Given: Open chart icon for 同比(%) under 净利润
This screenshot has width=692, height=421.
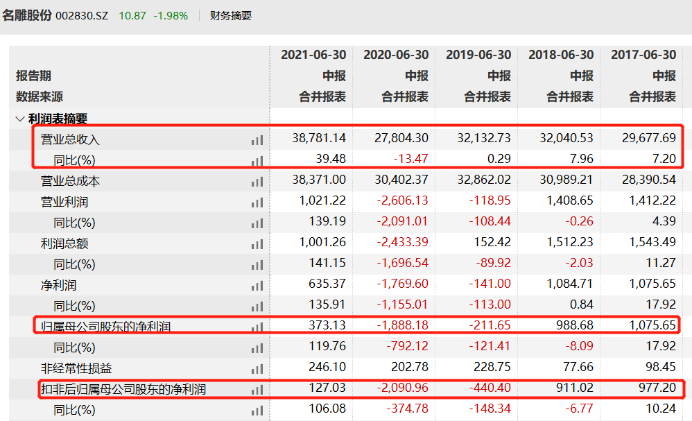Looking at the screenshot, I should click(x=257, y=306).
